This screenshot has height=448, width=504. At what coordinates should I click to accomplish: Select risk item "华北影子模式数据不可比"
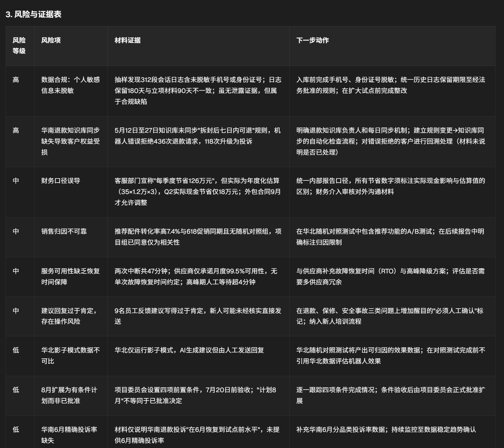[x=71, y=356]
